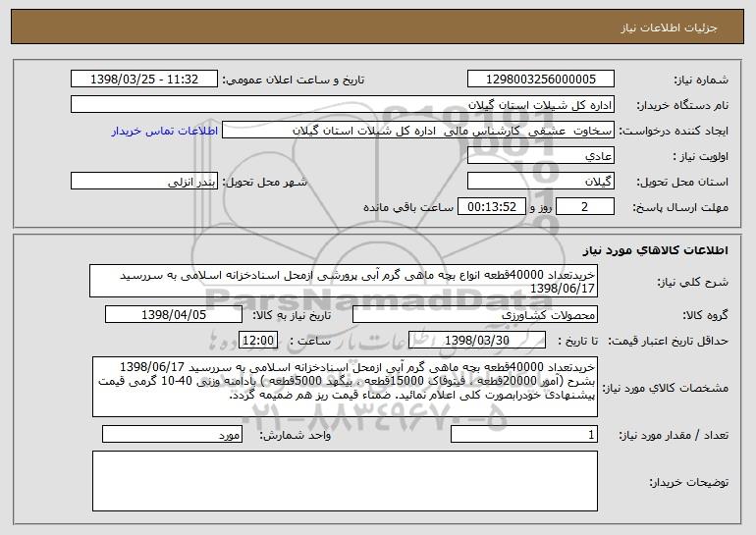Image resolution: width=756 pixels, height=535 pixels.
Task: Click the delivery province field گیلان
Action: click(540, 182)
